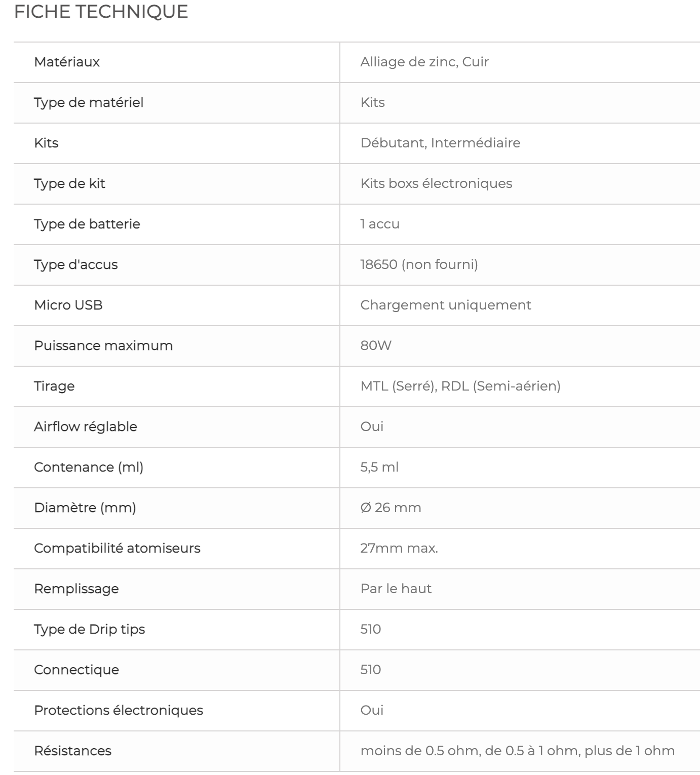This screenshot has width=700, height=775.
Task: Click the 'Micro USB' row label
Action: pos(68,305)
